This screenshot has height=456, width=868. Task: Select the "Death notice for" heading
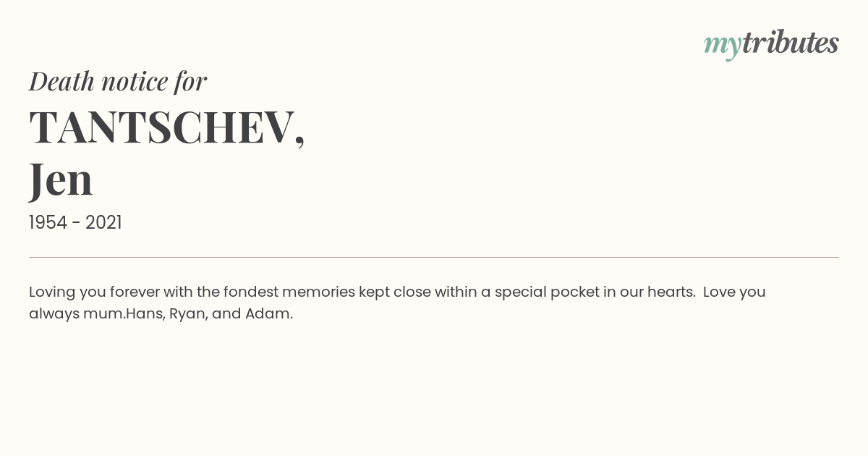pyautogui.click(x=118, y=81)
